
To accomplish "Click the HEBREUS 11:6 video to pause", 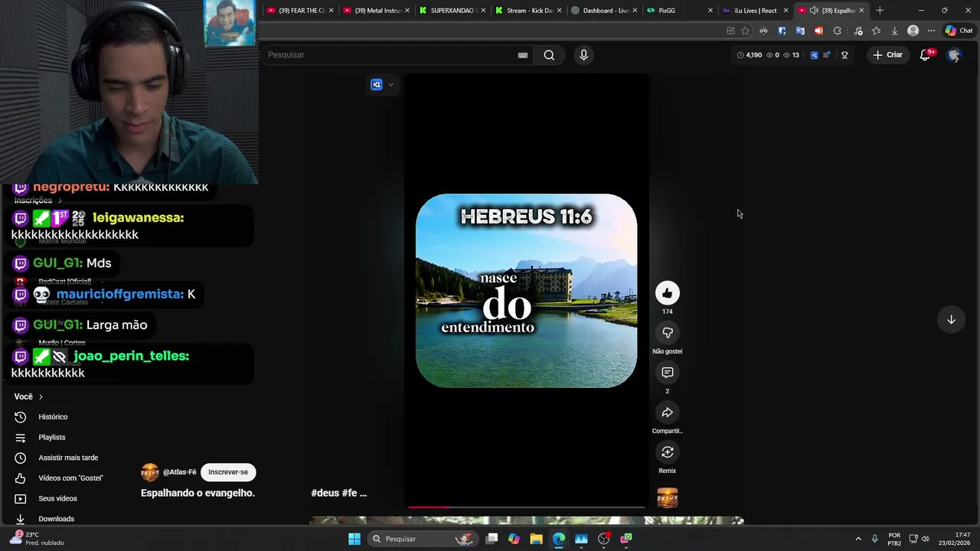I will [x=526, y=291].
